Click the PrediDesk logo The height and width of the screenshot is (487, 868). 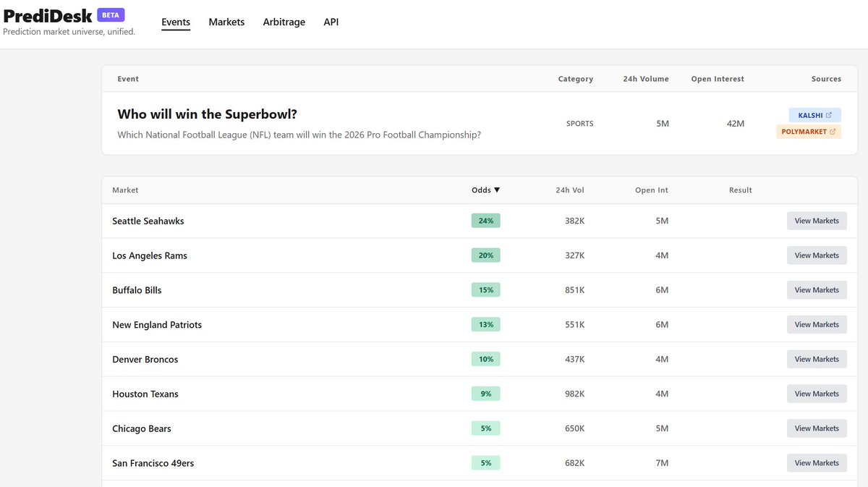[x=48, y=15]
